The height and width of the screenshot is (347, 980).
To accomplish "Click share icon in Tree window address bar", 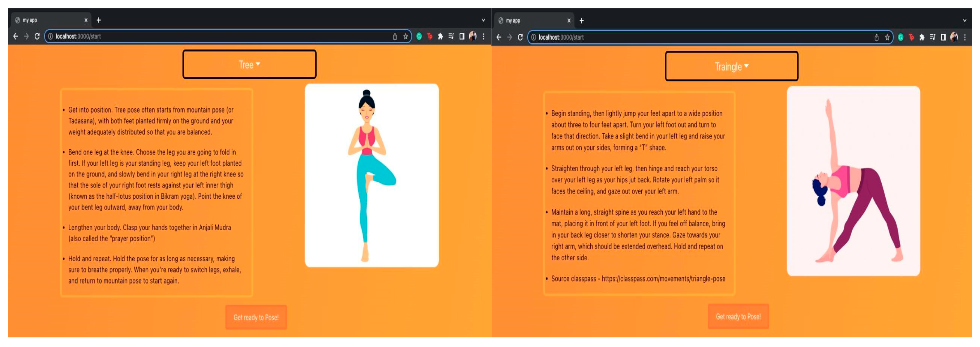I will pos(395,37).
